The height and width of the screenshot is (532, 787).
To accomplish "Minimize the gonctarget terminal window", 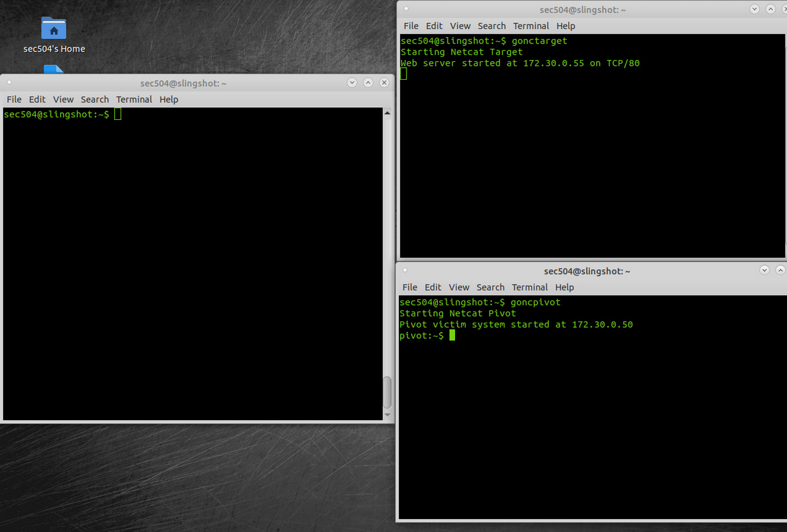I will [x=754, y=9].
